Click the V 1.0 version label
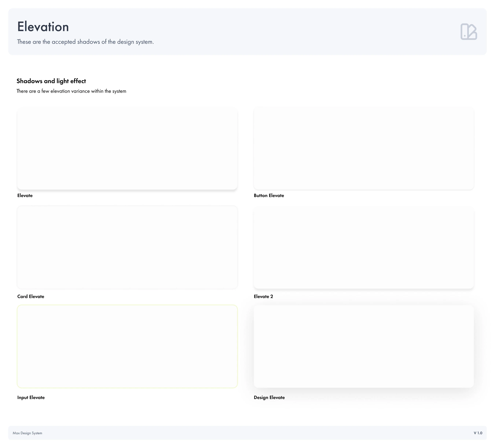The width and height of the screenshot is (495, 448). 478,433
